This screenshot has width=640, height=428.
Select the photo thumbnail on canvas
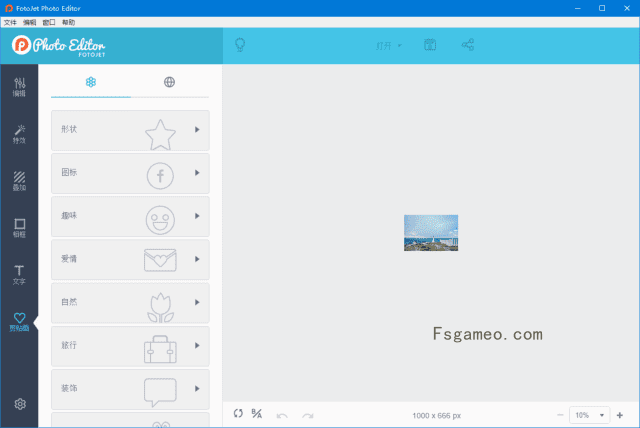[431, 232]
